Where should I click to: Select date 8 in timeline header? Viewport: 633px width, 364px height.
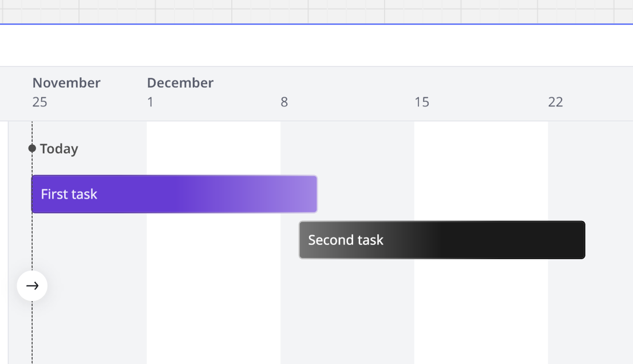(284, 102)
